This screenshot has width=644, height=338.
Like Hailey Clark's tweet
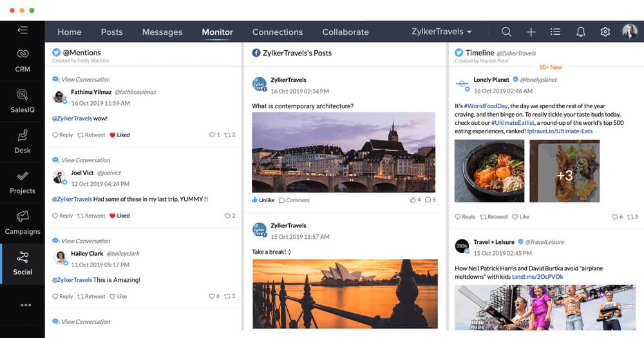pos(118,296)
